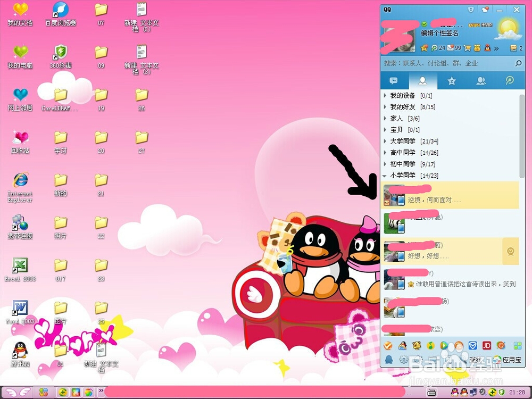Open the 学习 folder on the desktop
This screenshot has height=399, width=532.
[61, 142]
